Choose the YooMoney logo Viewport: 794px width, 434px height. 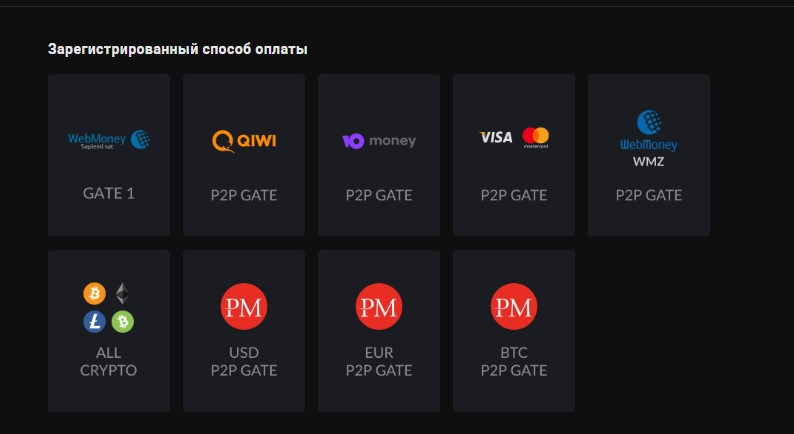[x=379, y=141]
